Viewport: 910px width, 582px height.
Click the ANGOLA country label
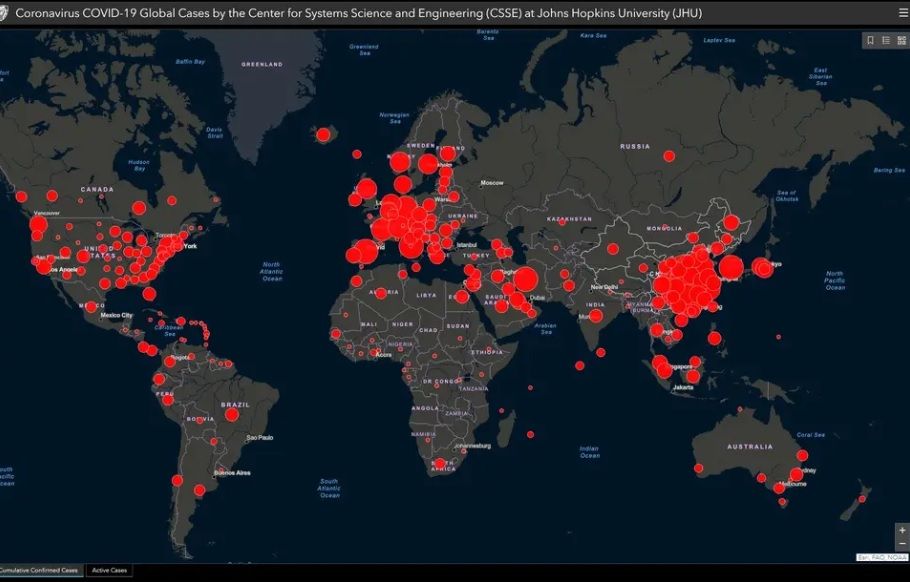pos(425,409)
